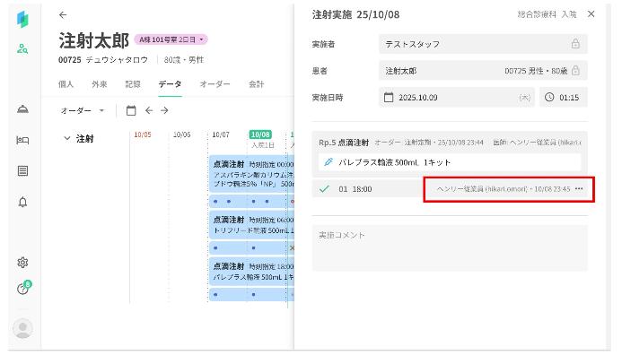Open the bed icon in sidebar
Image resolution: width=622 pixels, height=364 pixels.
pos(23,140)
